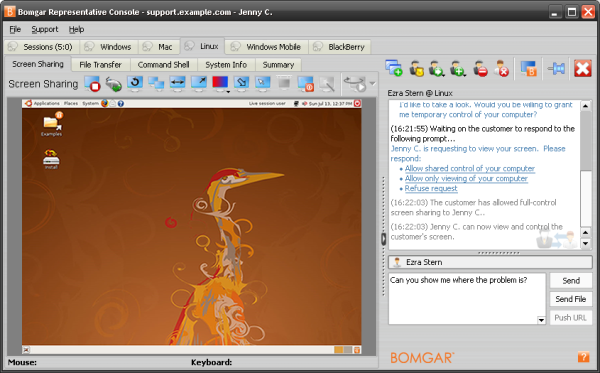The width and height of the screenshot is (600, 373).
Task: Open the File menu
Action: pos(15,29)
